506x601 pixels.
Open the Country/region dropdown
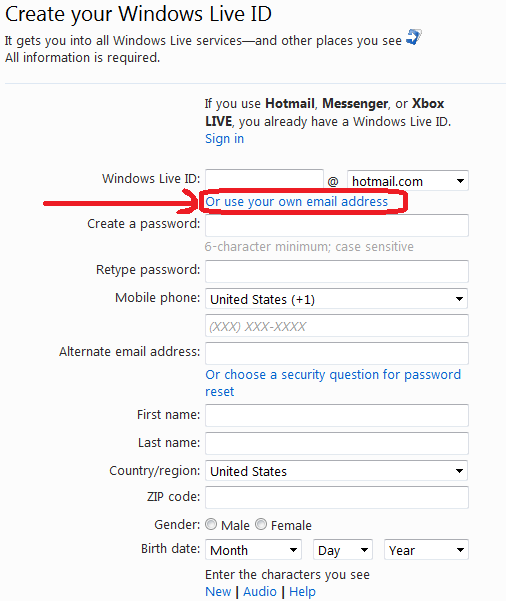336,471
